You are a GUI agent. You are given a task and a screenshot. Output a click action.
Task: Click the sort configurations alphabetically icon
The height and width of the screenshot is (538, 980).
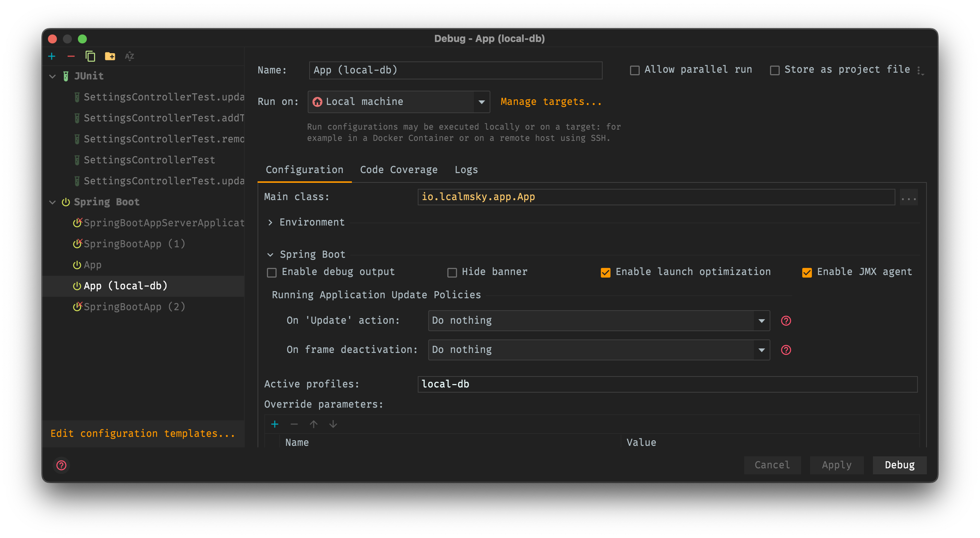(x=130, y=56)
